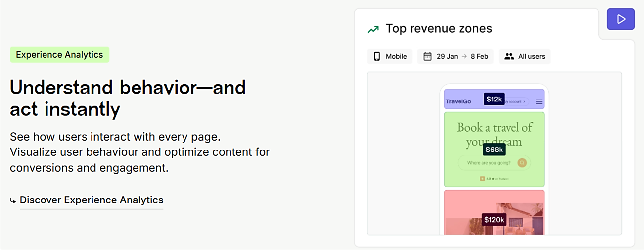This screenshot has height=250, width=644.
Task: Click the 4.9 star rating line
Action: pyautogui.click(x=494, y=179)
